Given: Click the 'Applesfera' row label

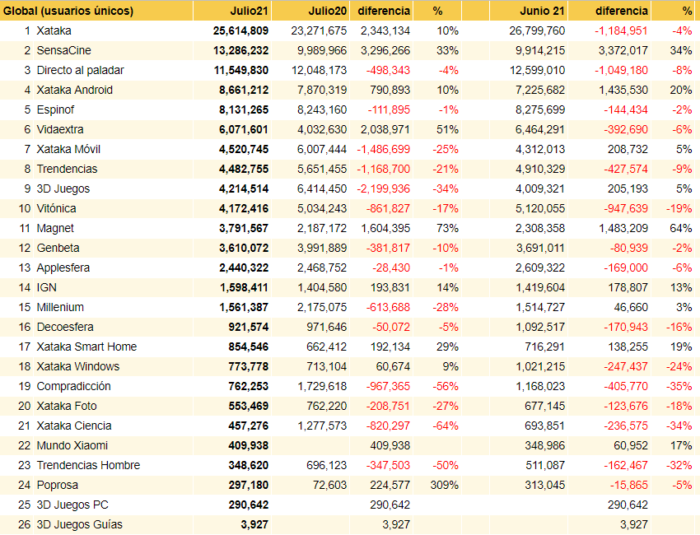Looking at the screenshot, I should [x=63, y=268].
